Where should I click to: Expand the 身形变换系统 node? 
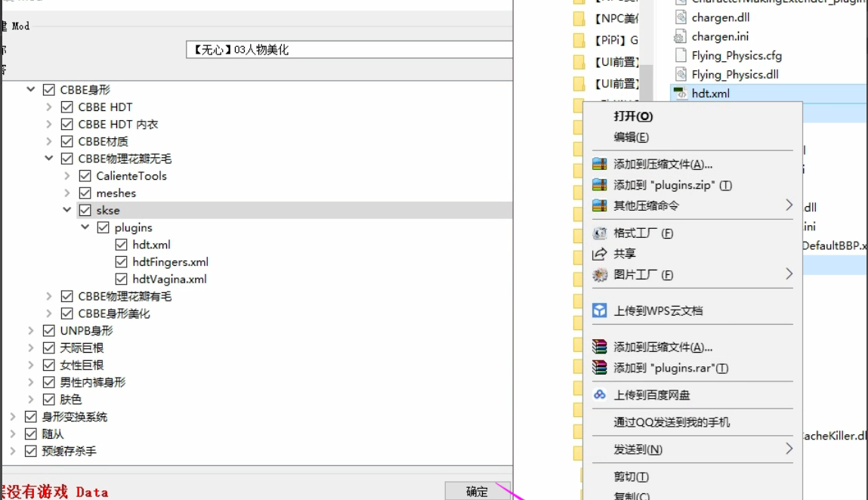13,416
